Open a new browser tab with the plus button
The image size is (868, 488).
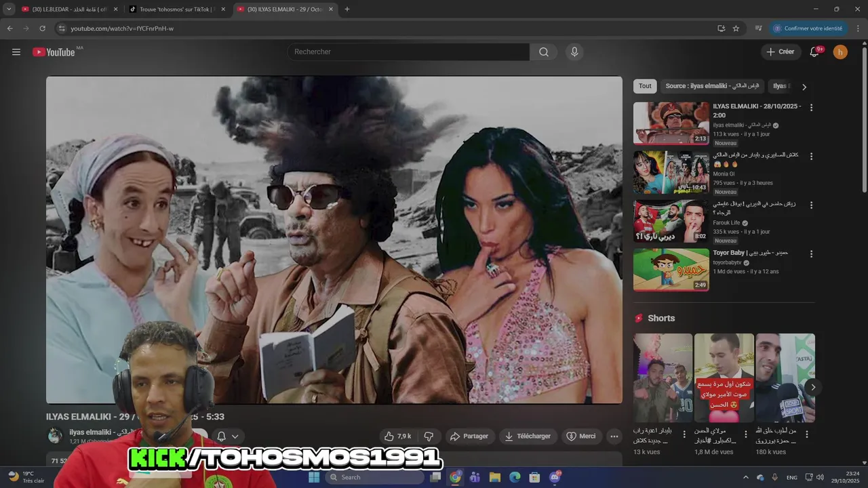(347, 9)
